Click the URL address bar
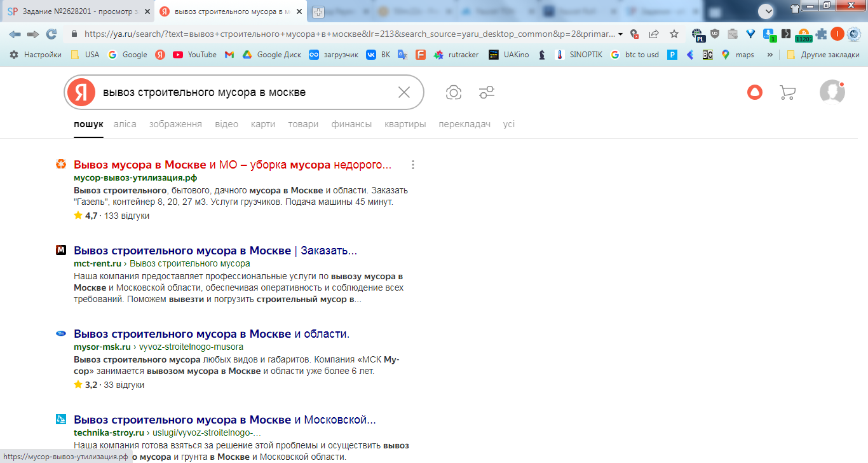Image resolution: width=868 pixels, height=463 pixels. [349, 34]
